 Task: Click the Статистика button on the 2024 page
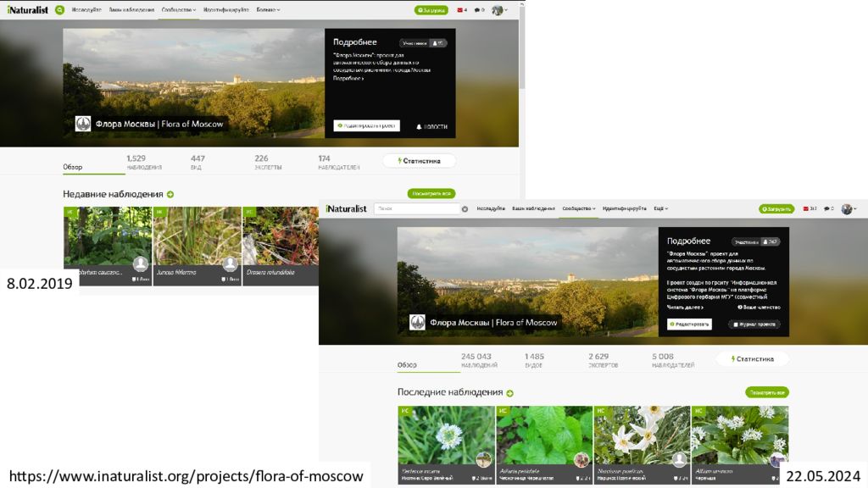pyautogui.click(x=753, y=359)
